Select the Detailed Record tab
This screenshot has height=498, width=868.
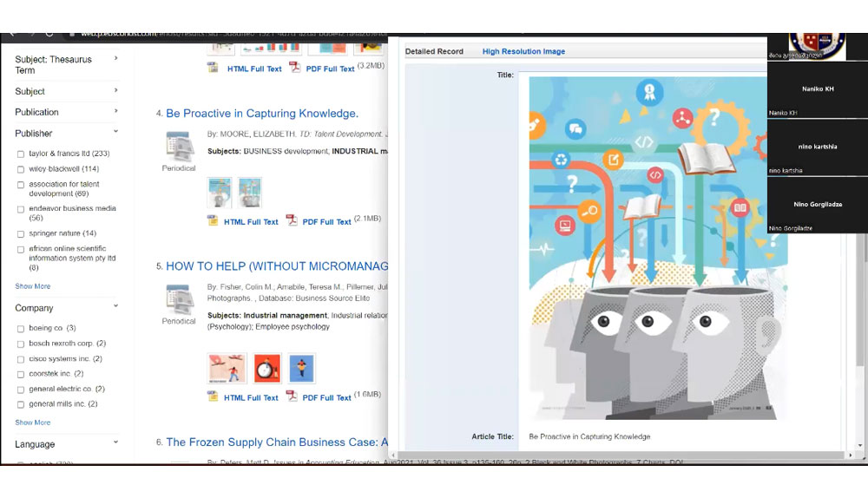tap(434, 52)
